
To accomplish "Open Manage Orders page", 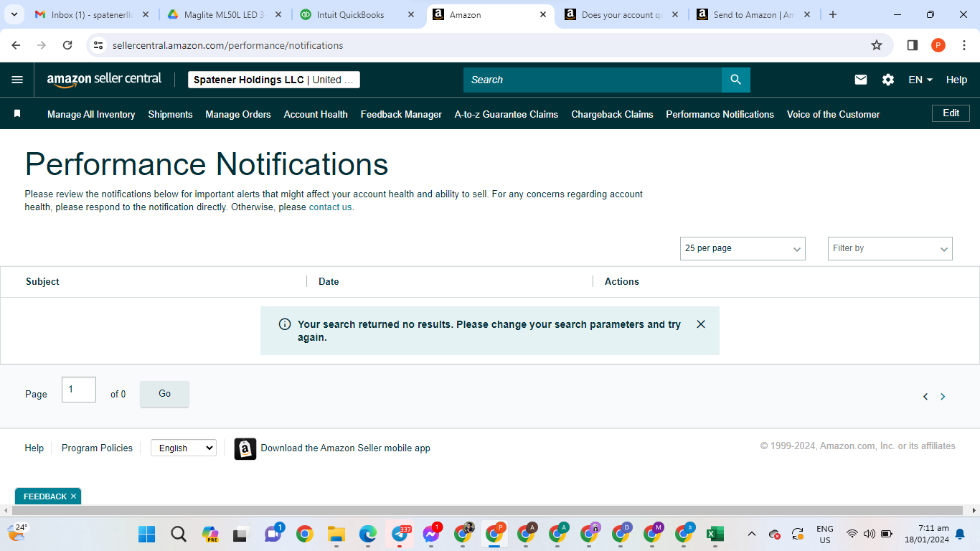I will 238,114.
